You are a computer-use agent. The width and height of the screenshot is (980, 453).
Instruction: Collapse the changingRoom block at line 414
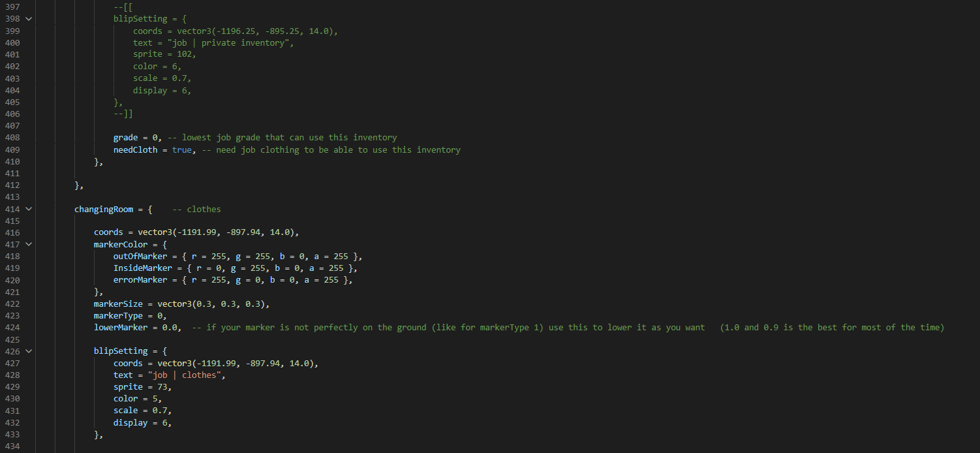pos(27,209)
